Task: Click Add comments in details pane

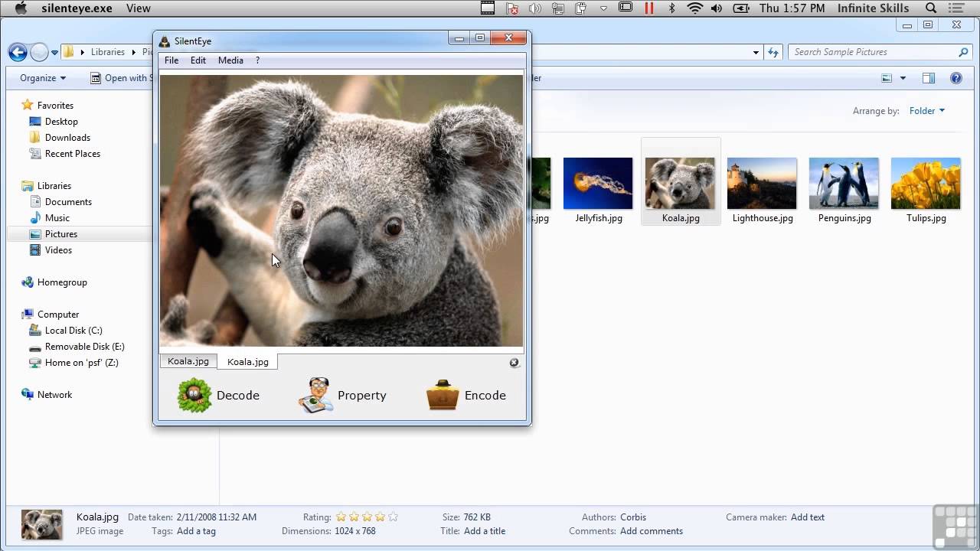Action: (652, 531)
